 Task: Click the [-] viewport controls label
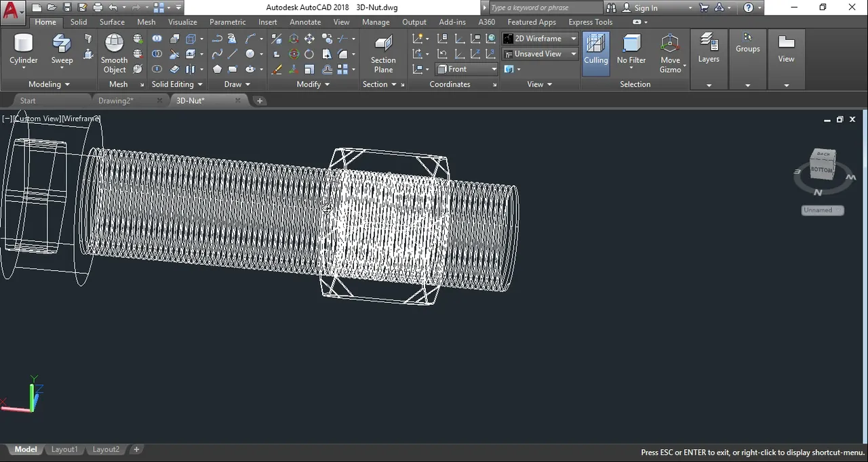[x=7, y=119]
